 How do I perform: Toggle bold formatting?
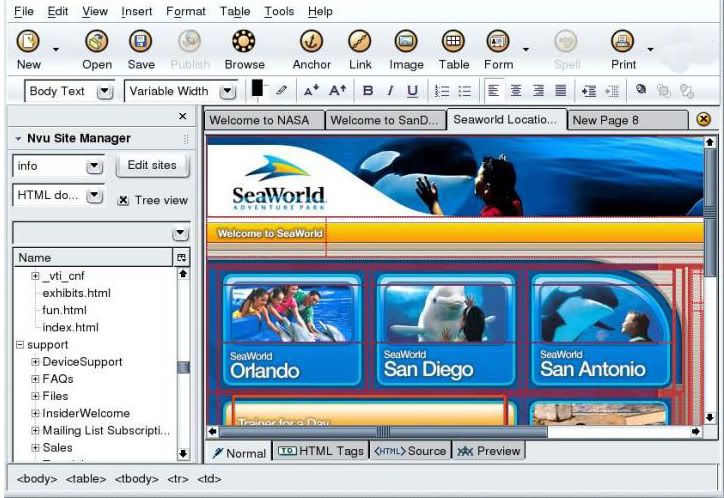[x=368, y=90]
